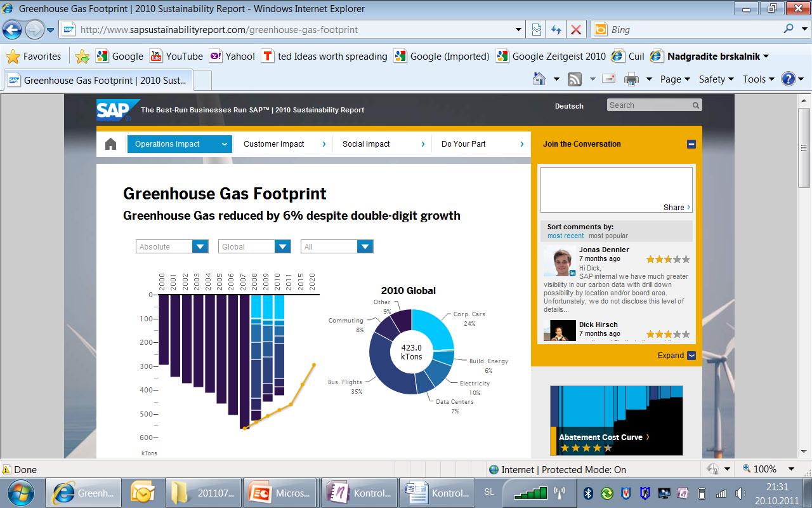This screenshot has height=508, width=812.
Task: Click Jonas Dennler's commenter name
Action: coord(604,250)
